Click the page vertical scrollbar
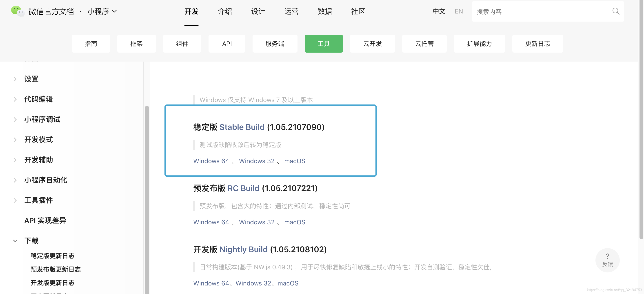The width and height of the screenshot is (644, 294). point(641,120)
